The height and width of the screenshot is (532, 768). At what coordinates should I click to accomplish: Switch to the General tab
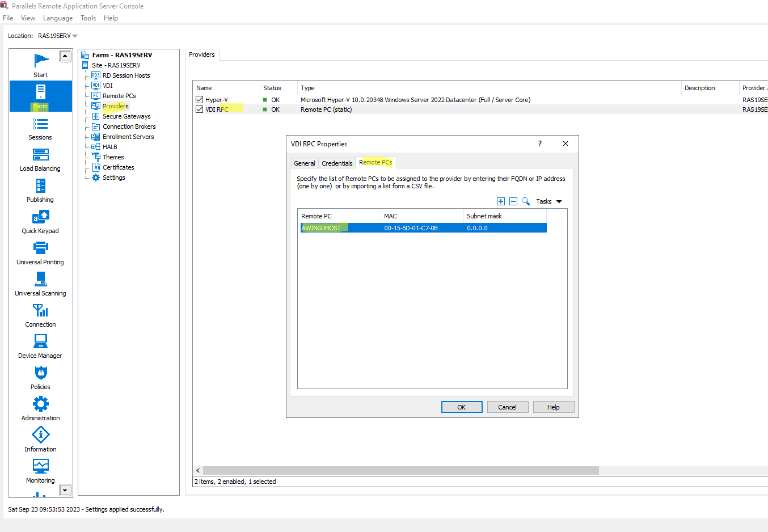[x=305, y=163]
